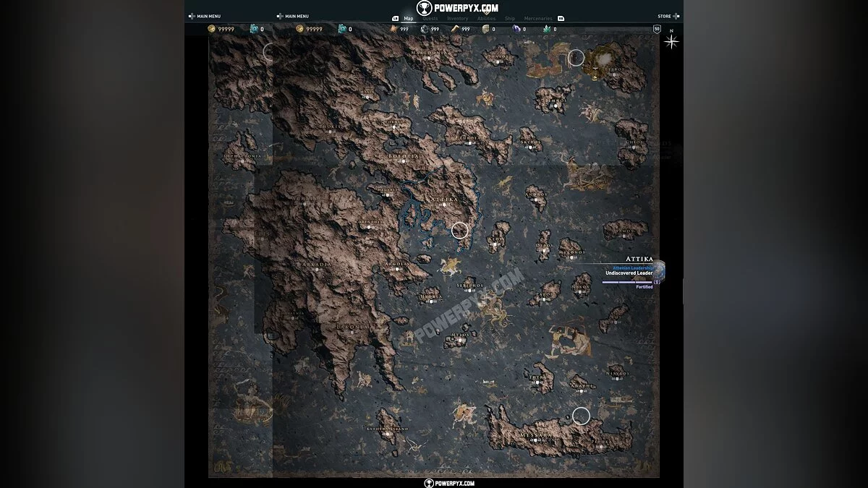Select the Mykonos island label

tap(571, 254)
